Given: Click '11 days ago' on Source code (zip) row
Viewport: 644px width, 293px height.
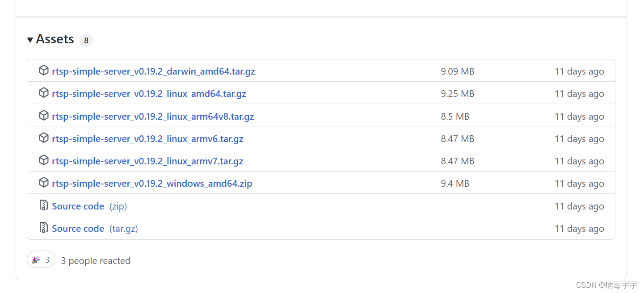Looking at the screenshot, I should 579,206.
